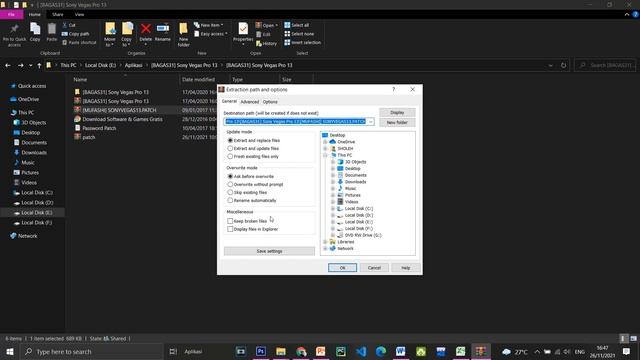Open New item dropdown in ribbon
Viewport: 640px width, 360px height.
coord(209,25)
